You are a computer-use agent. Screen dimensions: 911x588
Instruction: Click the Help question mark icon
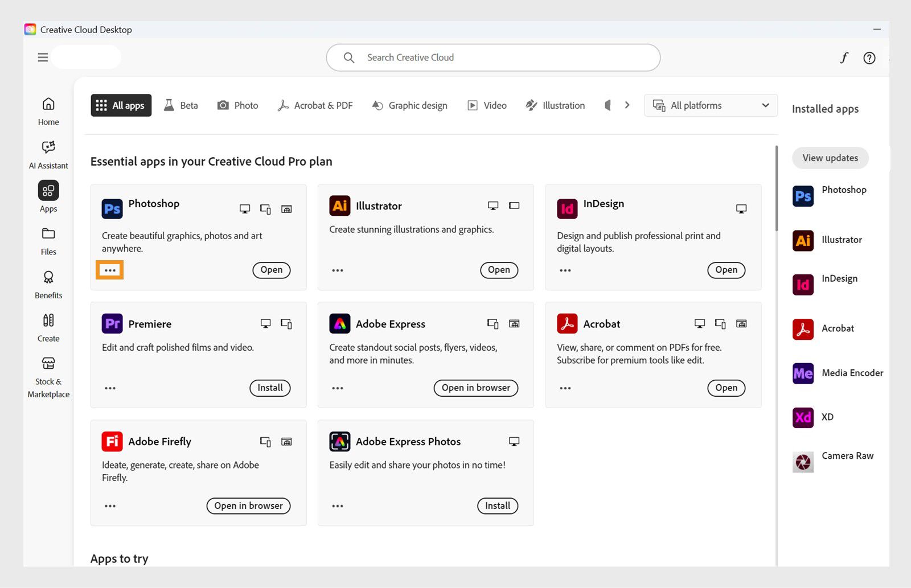[869, 57]
